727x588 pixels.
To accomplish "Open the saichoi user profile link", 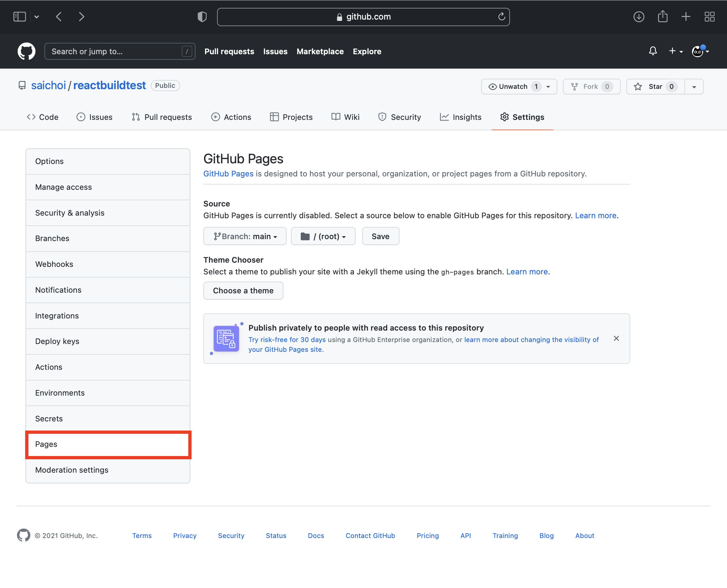I will pos(48,85).
